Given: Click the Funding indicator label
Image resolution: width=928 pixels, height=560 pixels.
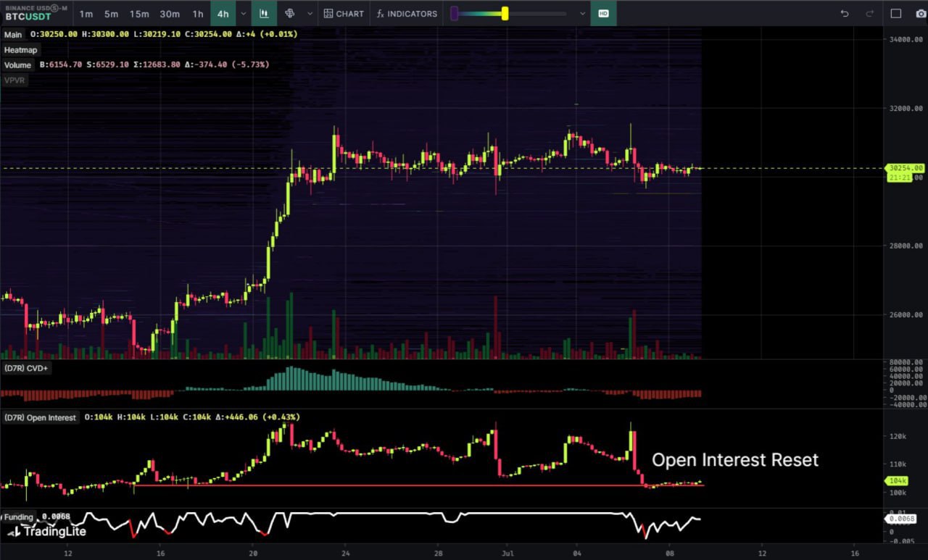Looking at the screenshot, I should point(17,517).
